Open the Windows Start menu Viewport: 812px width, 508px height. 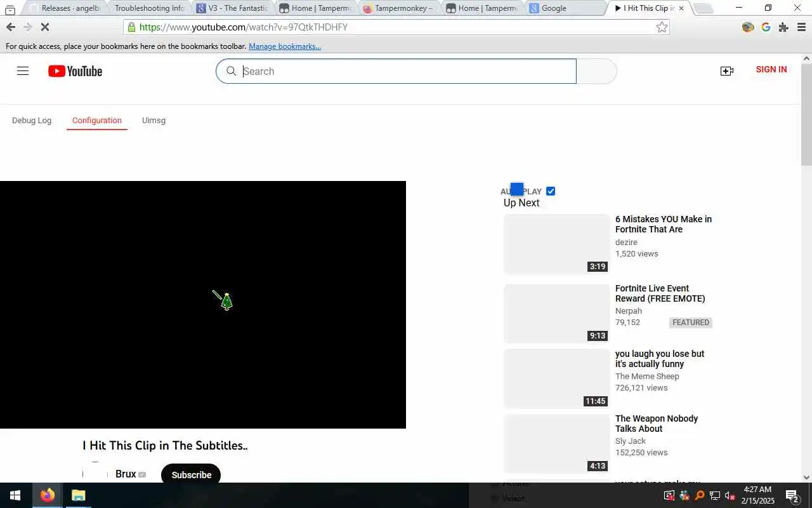15,495
